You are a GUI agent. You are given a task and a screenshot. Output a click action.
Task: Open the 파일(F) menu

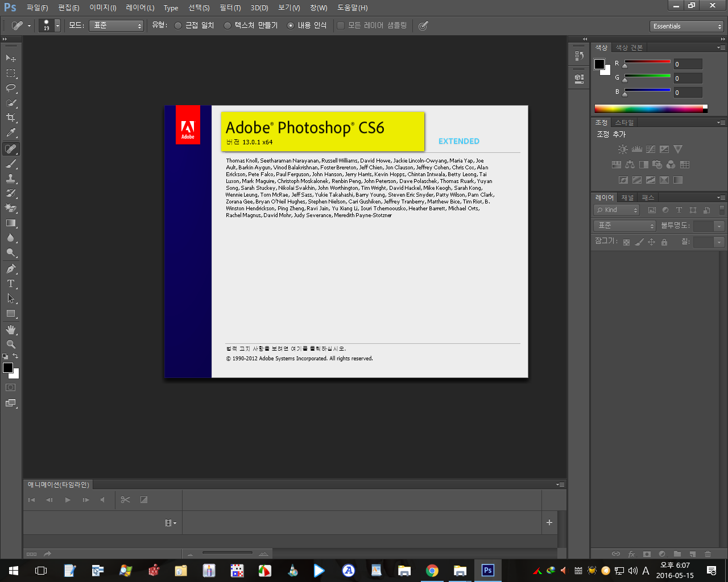coord(38,7)
